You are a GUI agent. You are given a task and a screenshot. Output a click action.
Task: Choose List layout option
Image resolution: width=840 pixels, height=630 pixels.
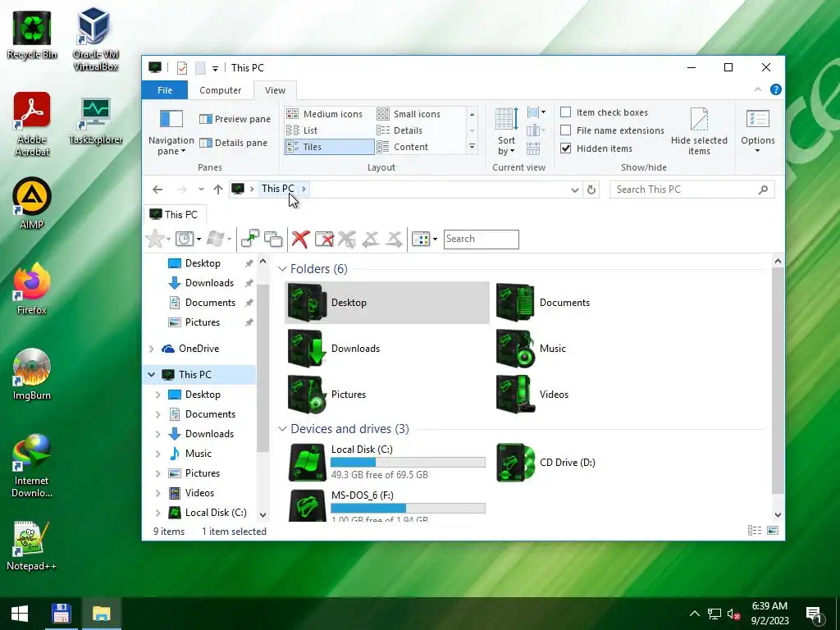[x=328, y=130]
